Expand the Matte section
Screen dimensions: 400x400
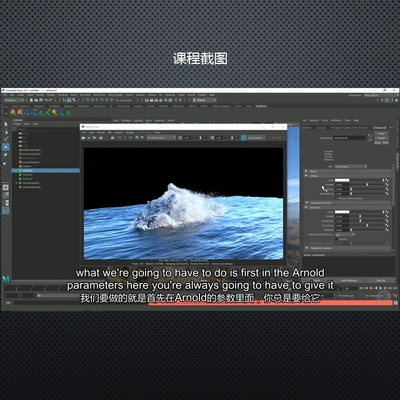[306, 171]
